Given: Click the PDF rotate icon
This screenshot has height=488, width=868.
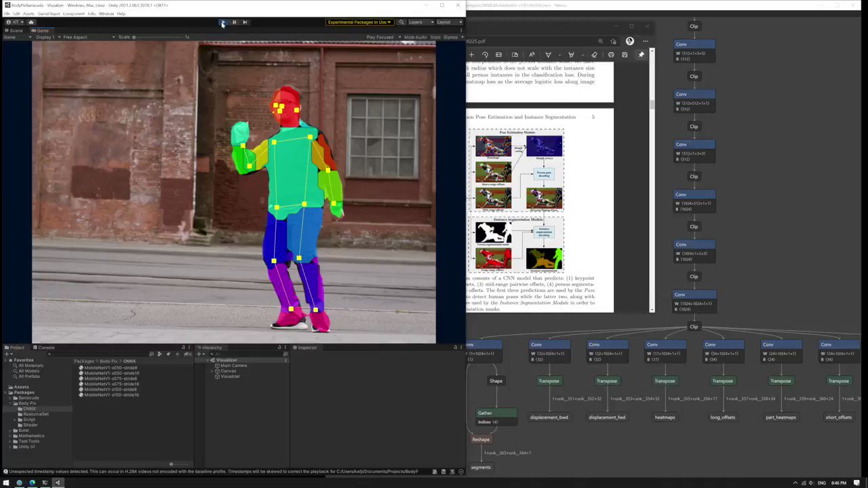Looking at the screenshot, I should [485, 55].
